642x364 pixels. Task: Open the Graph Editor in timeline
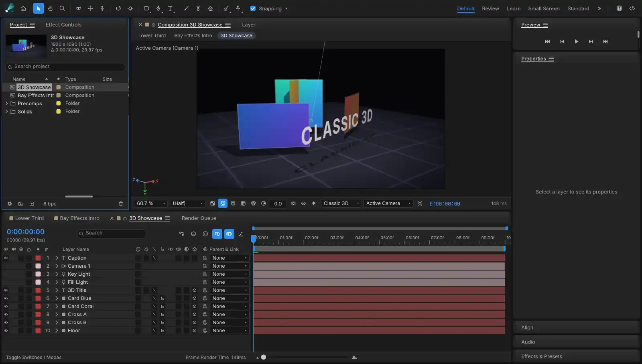pos(241,234)
